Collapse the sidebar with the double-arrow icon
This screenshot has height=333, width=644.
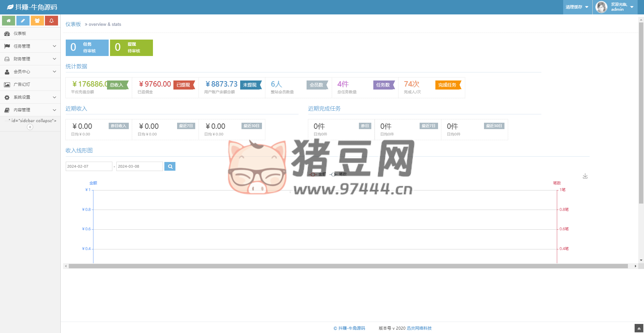point(30,127)
